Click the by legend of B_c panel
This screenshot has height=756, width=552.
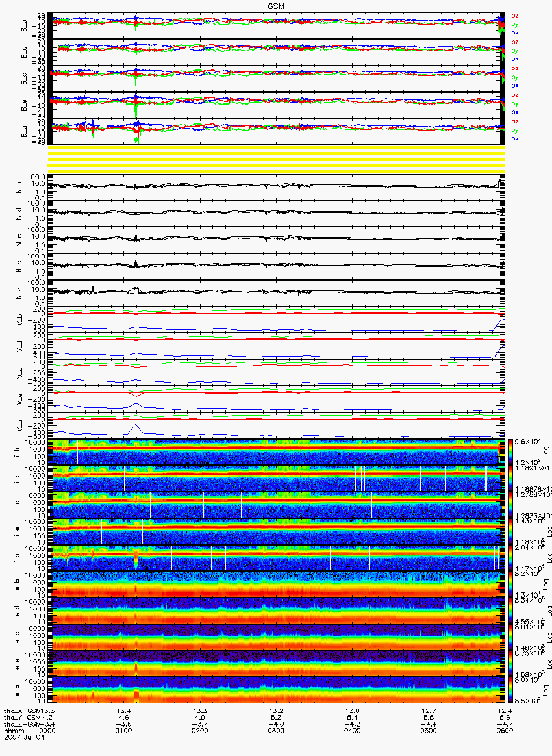pos(515,77)
